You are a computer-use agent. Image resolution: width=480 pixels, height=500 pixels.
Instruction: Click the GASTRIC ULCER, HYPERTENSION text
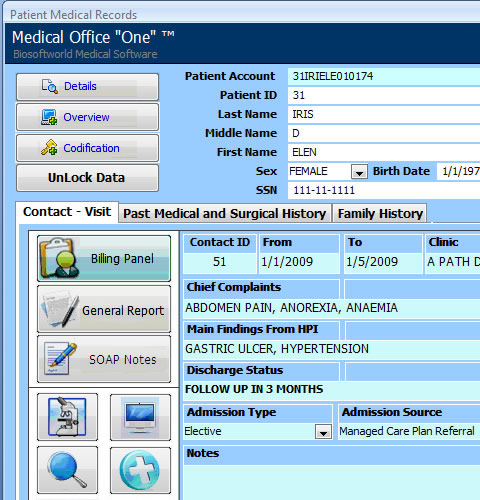[x=277, y=349]
